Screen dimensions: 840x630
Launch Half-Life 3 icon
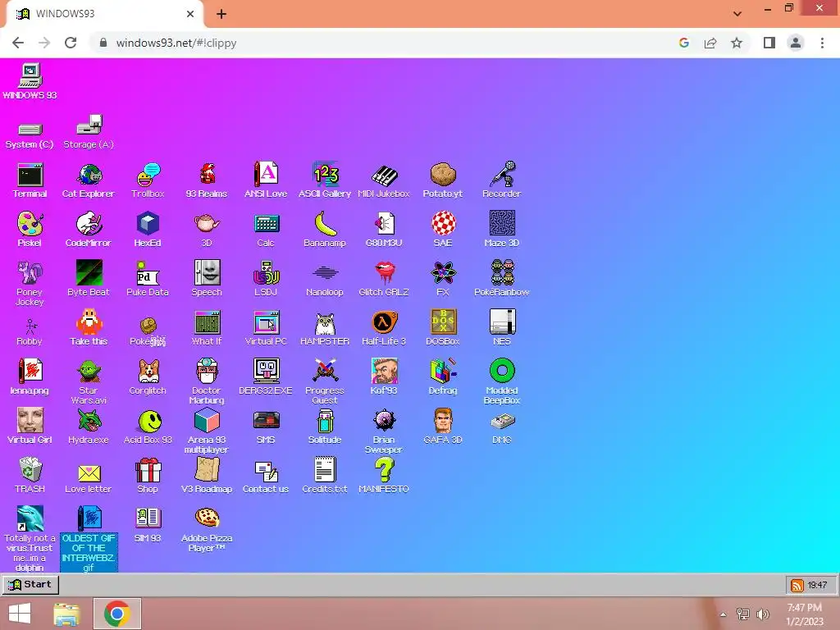pyautogui.click(x=384, y=322)
